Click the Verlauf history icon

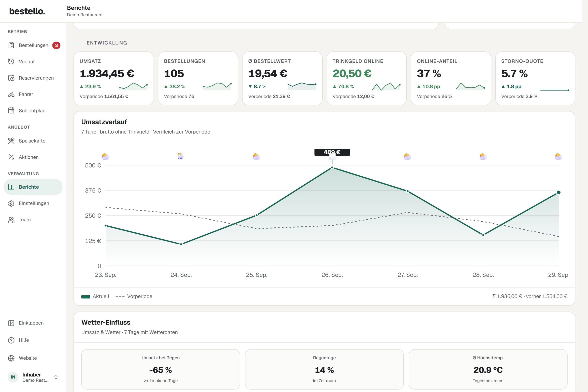11,61
